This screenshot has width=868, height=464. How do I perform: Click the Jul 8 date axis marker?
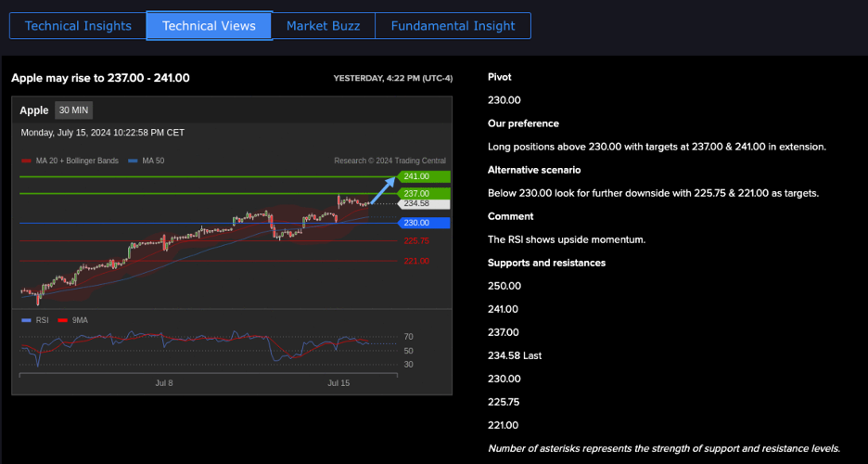164,382
